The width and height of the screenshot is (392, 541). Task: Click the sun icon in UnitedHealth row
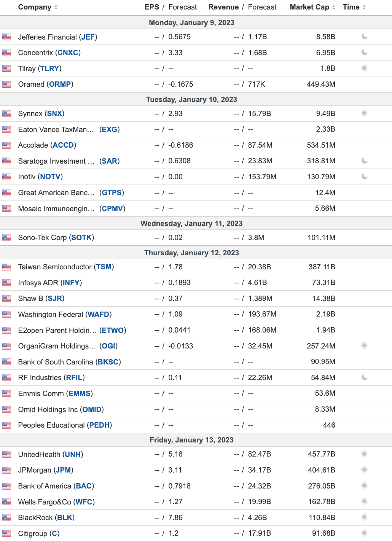click(x=364, y=454)
